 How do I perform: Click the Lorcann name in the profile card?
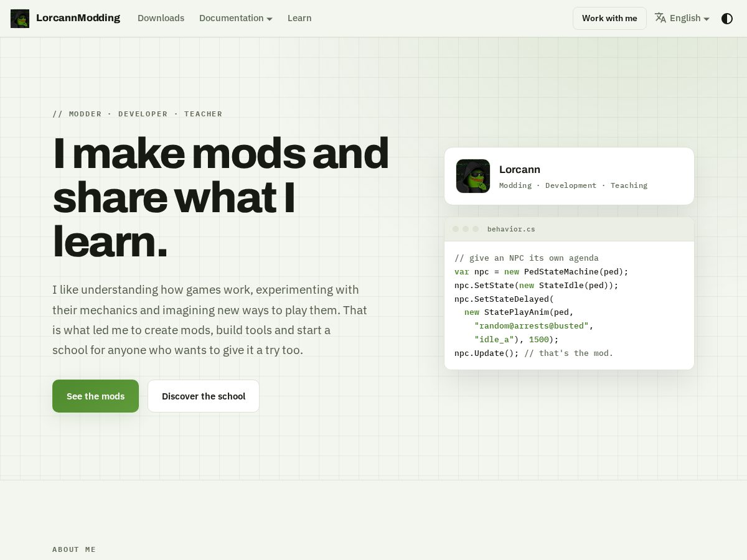point(520,169)
